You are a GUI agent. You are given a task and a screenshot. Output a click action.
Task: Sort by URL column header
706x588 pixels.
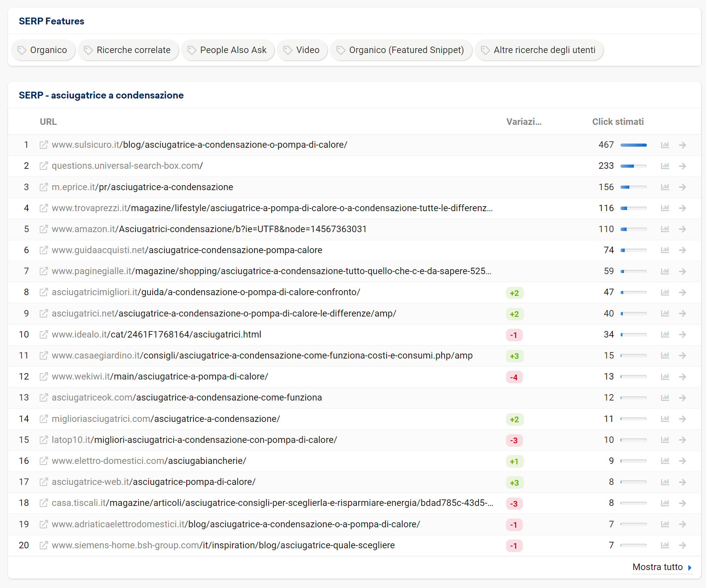[48, 122]
